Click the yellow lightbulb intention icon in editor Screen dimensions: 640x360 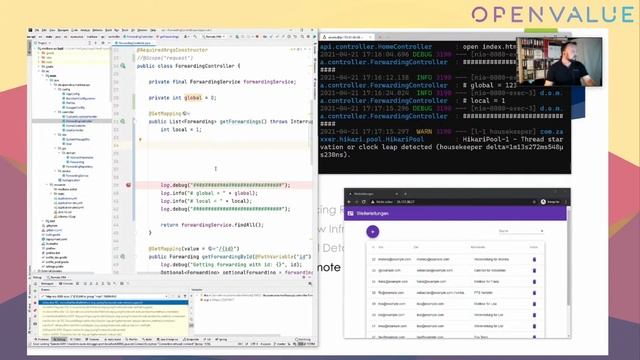[140, 140]
